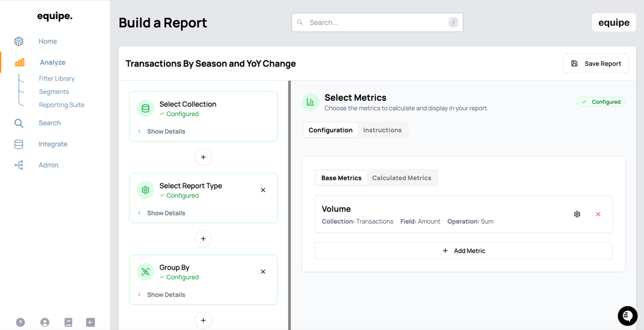Click the Select Metrics heading
644x330 pixels.
pyautogui.click(x=355, y=98)
